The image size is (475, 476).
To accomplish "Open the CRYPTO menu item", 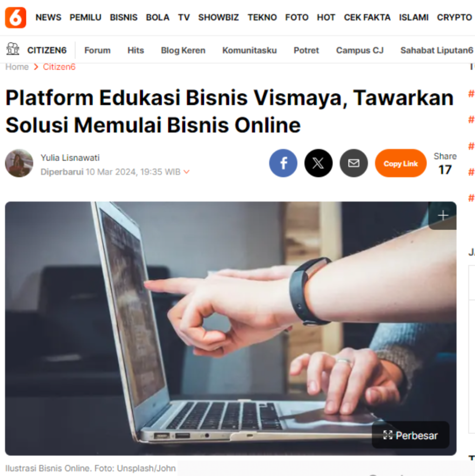I will (x=455, y=17).
